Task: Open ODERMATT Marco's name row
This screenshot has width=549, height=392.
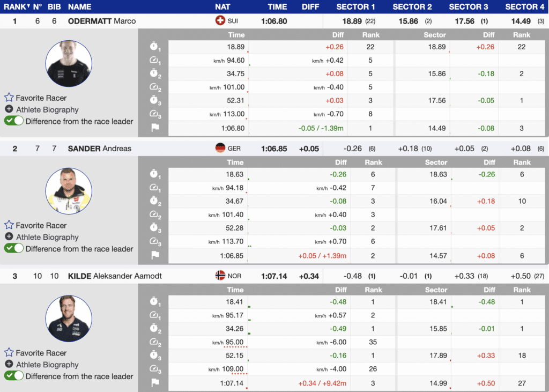Action: tap(102, 21)
